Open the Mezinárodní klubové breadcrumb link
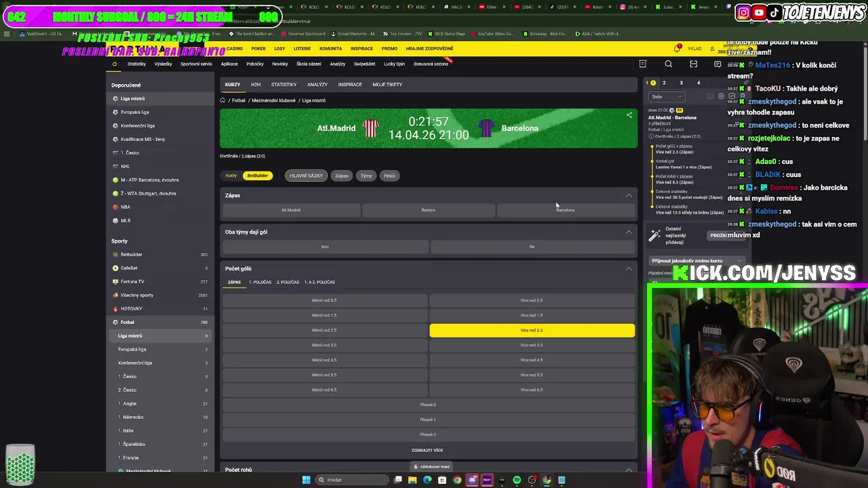The height and width of the screenshot is (488, 868). pyautogui.click(x=273, y=100)
